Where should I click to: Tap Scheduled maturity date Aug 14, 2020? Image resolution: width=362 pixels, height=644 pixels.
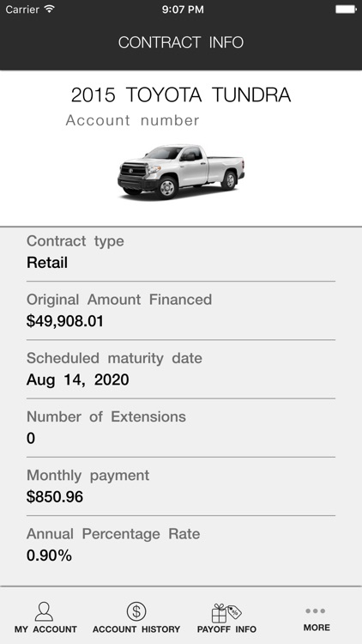tap(181, 369)
